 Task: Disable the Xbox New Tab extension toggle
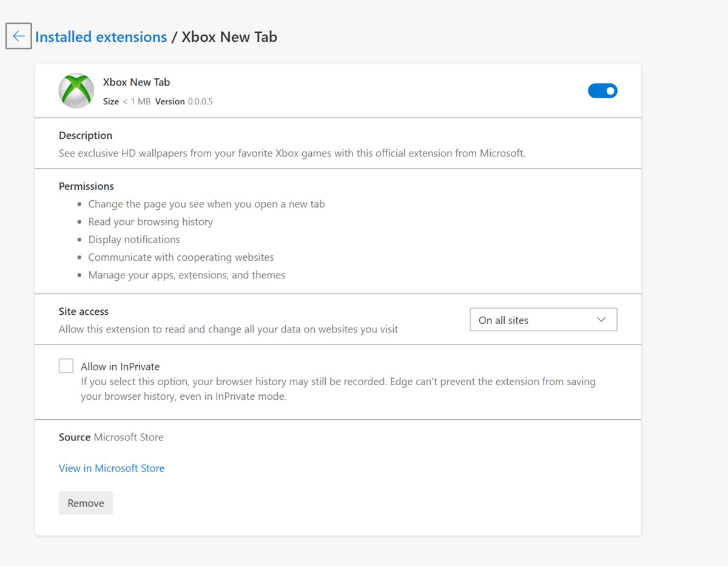pyautogui.click(x=602, y=91)
